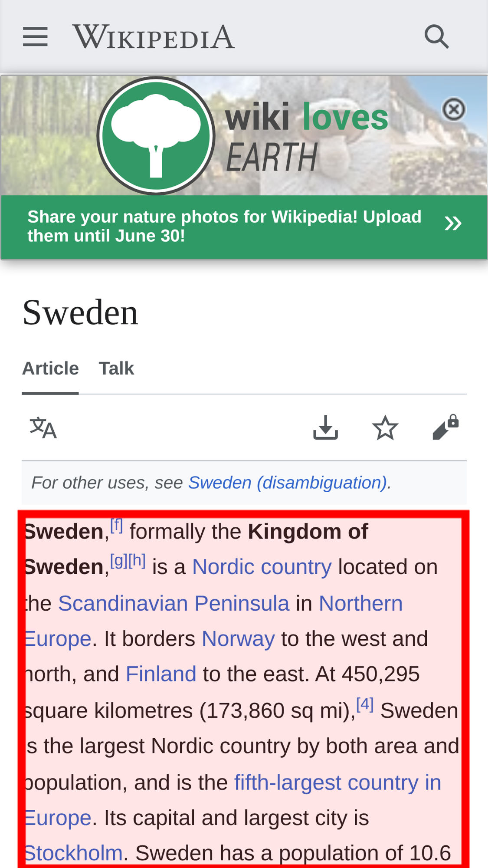Open the Stockholm link
This screenshot has width=488, height=868.
[74, 853]
